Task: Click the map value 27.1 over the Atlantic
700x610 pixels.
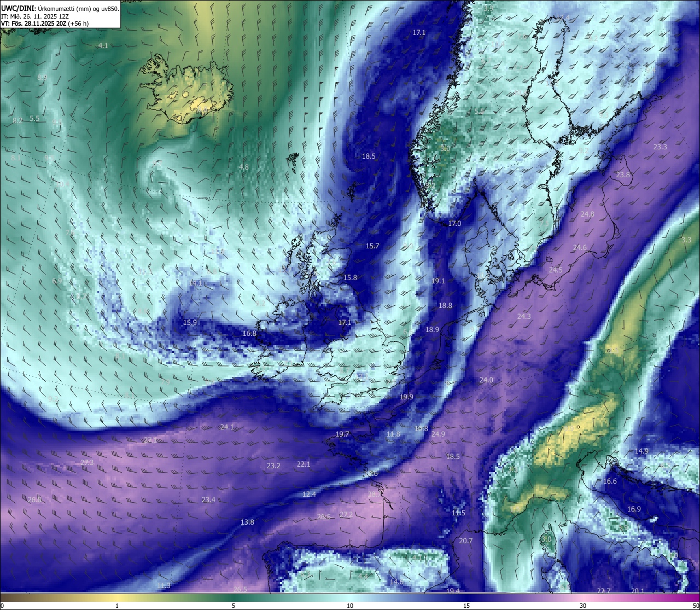Action: click(x=150, y=440)
